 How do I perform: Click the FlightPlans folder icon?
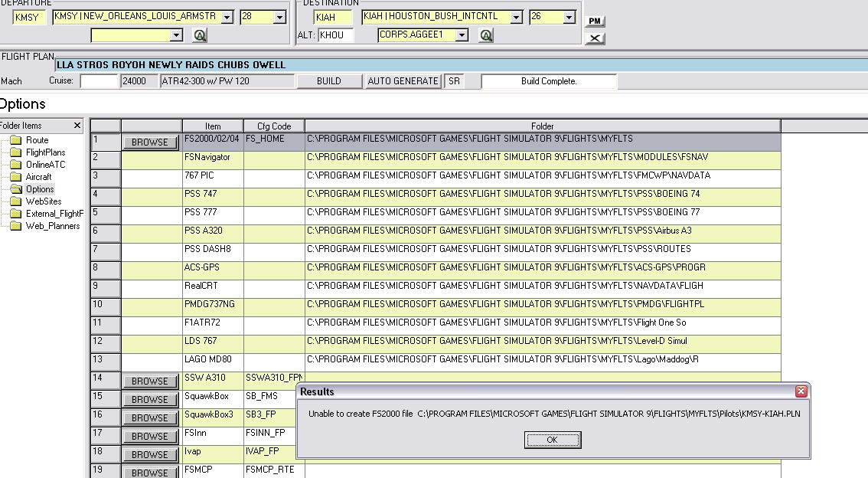[x=16, y=152]
